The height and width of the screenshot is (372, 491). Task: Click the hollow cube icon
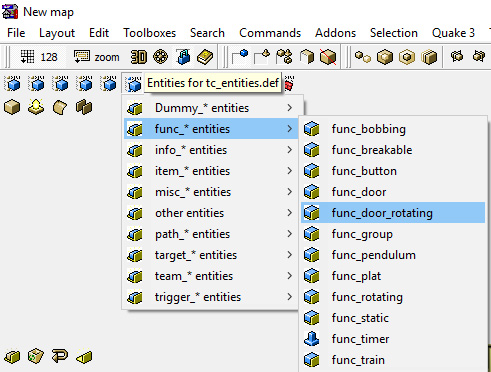click(x=407, y=57)
